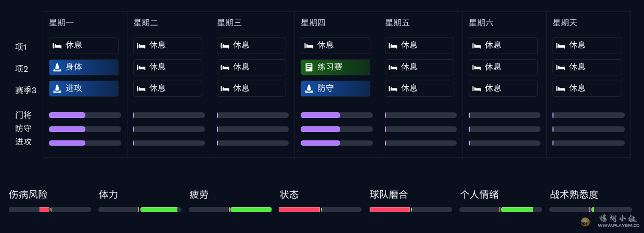
Task: Click the 疲劳 indicator bar
Action: pyautogui.click(x=230, y=210)
